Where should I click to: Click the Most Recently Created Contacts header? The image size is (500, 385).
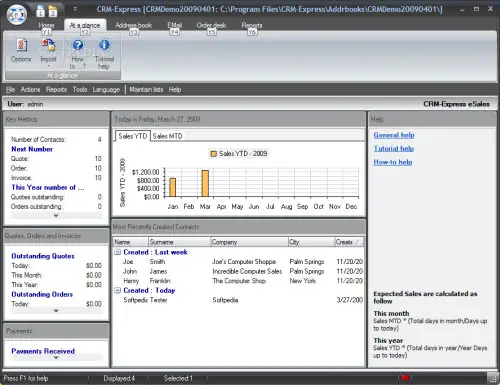tap(238, 227)
